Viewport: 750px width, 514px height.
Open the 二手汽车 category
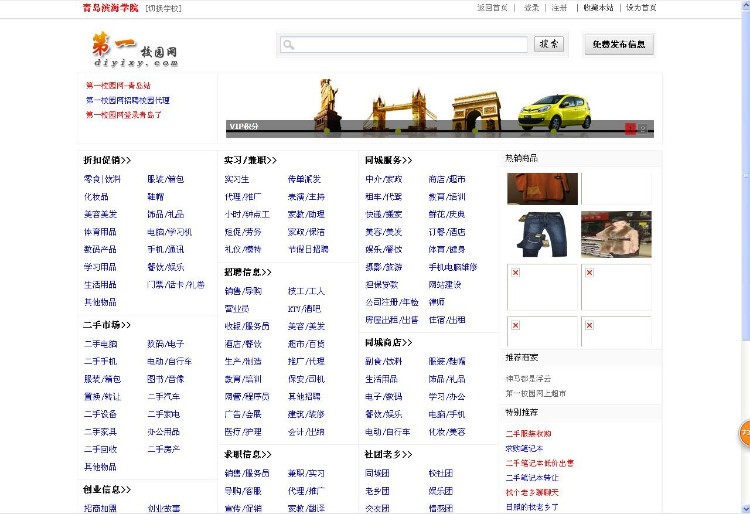click(x=164, y=396)
